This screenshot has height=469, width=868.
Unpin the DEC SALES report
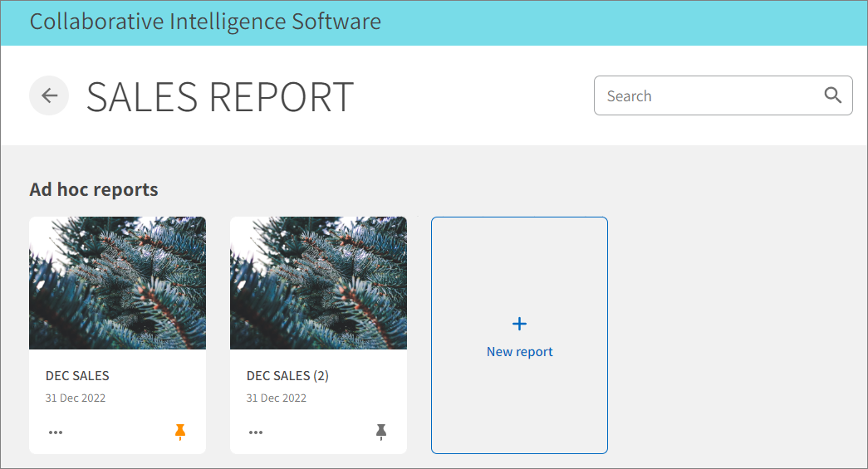tap(180, 432)
